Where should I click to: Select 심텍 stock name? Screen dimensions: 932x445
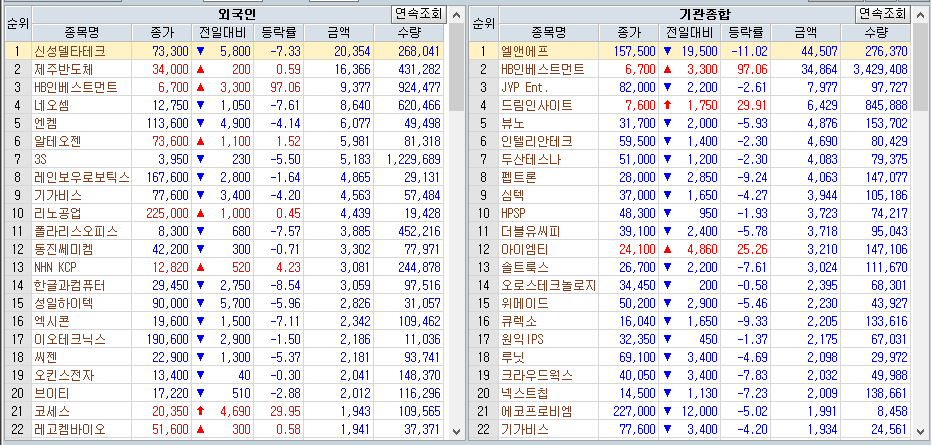pyautogui.click(x=513, y=195)
